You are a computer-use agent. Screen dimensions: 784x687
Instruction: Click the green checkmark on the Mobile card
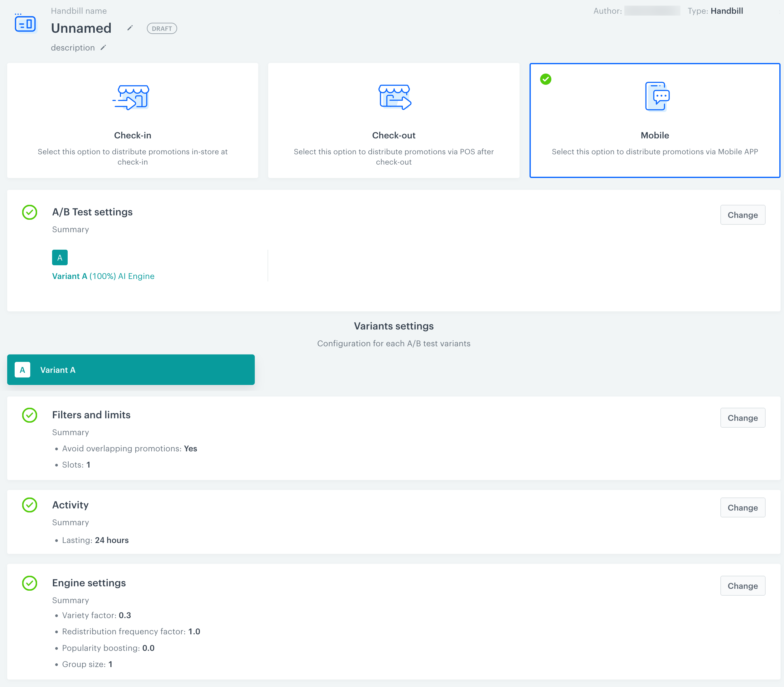pos(545,79)
